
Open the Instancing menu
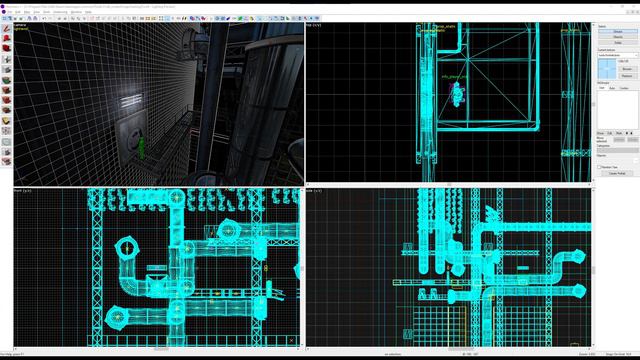pos(60,12)
